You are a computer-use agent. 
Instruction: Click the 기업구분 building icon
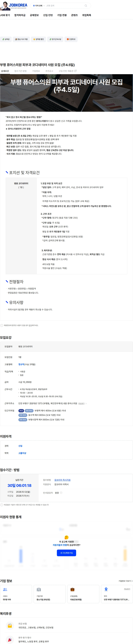click(x=39, y=589)
